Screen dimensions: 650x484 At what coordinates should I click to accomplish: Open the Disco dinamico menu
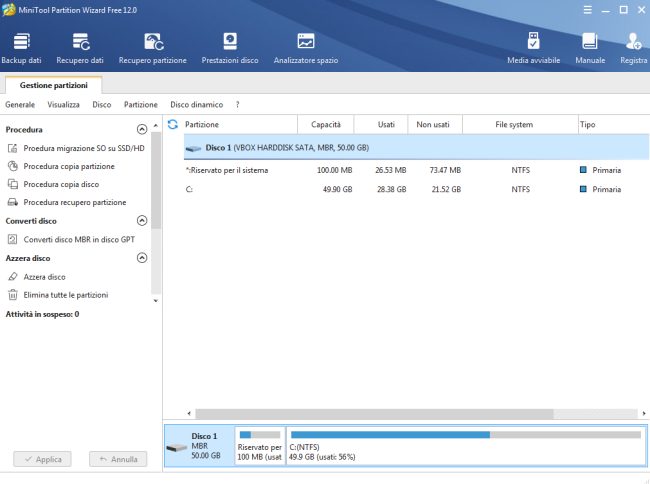pyautogui.click(x=196, y=104)
